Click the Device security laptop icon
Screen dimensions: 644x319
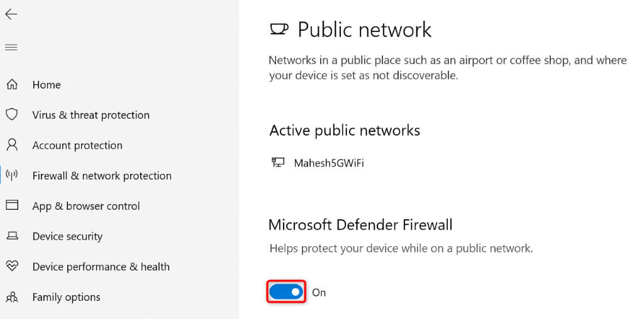pyautogui.click(x=12, y=236)
